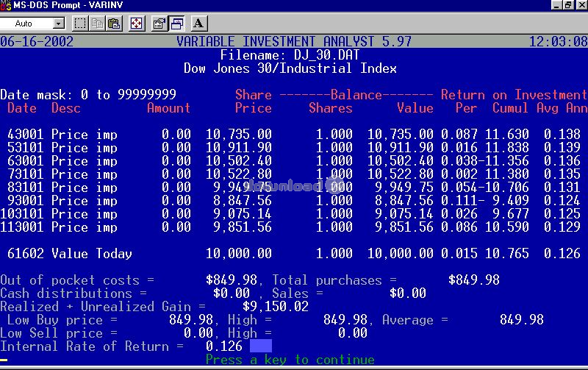Click the 'Date mask: 0 to 99999999' text
The width and height of the screenshot is (588, 370).
pyautogui.click(x=88, y=95)
